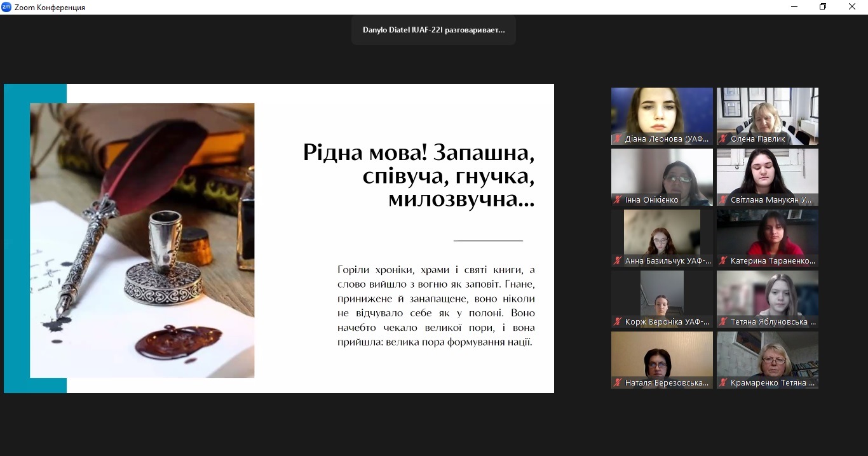Close the Zoom Конференция window

[852, 7]
